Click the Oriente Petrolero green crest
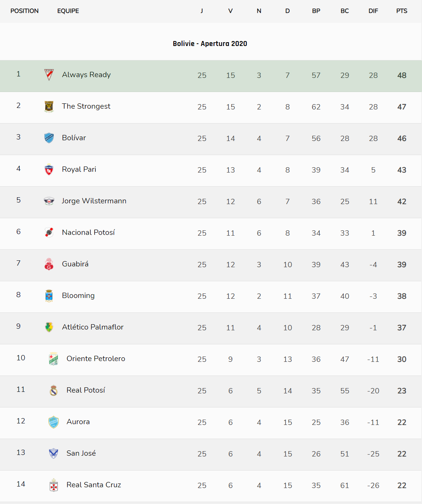Viewport: 422px width, 504px height. click(54, 359)
